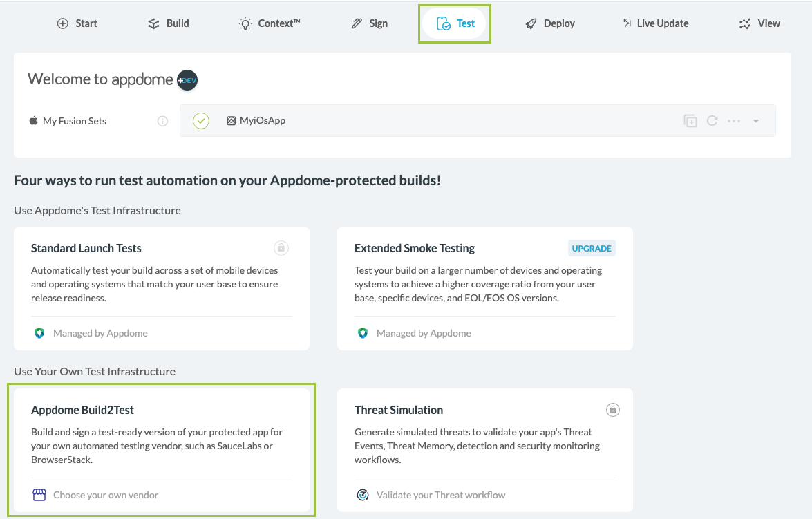Expand the fusion set dropdown arrow
812x519 pixels.
pyautogui.click(x=756, y=121)
